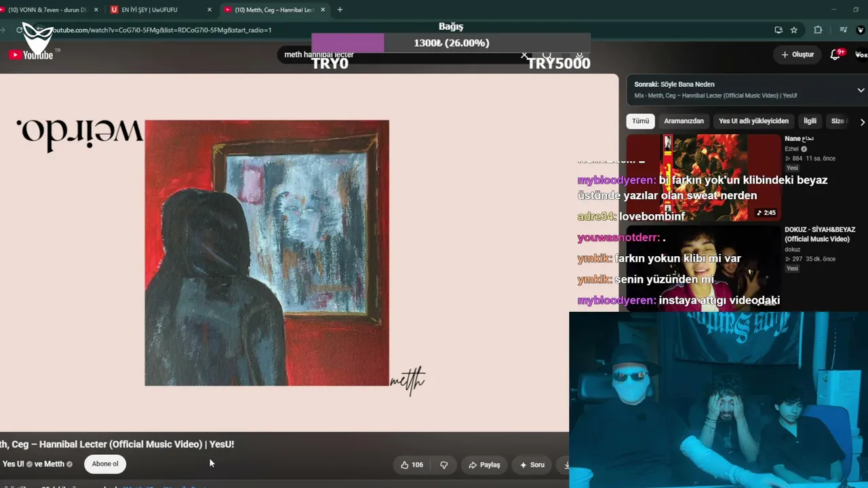Select the İlgili filter chip
868x488 pixels.
[810, 121]
